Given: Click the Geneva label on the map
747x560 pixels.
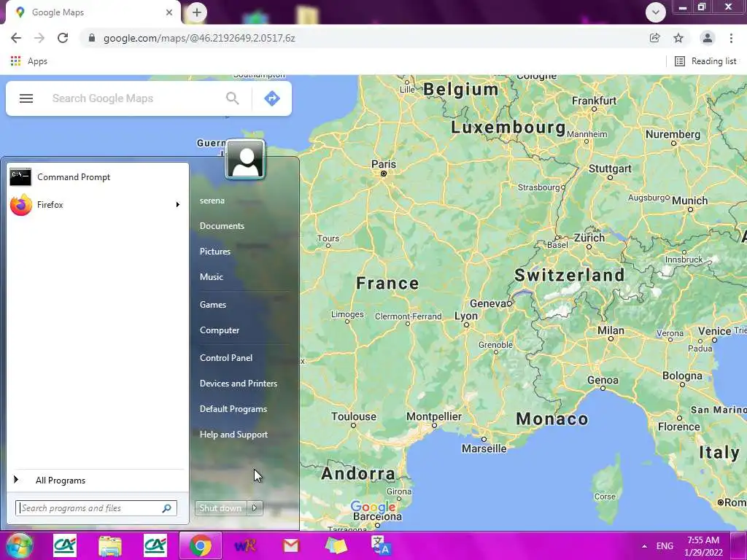Looking at the screenshot, I should tap(488, 303).
